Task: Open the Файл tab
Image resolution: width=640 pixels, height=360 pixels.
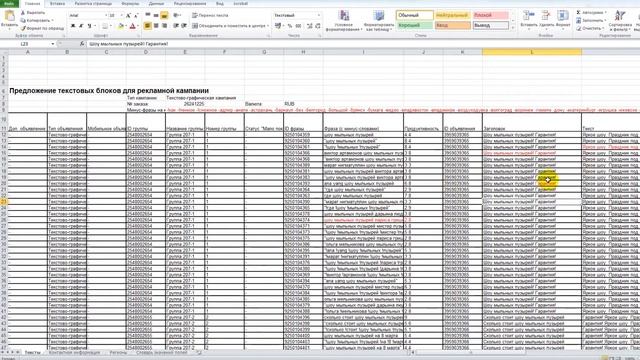Action: tap(9, 3)
